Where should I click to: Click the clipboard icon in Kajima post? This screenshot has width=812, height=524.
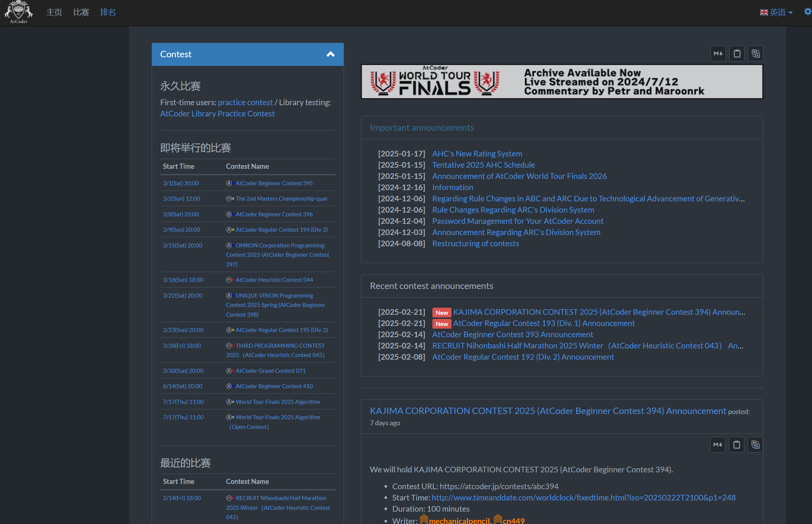pyautogui.click(x=736, y=445)
